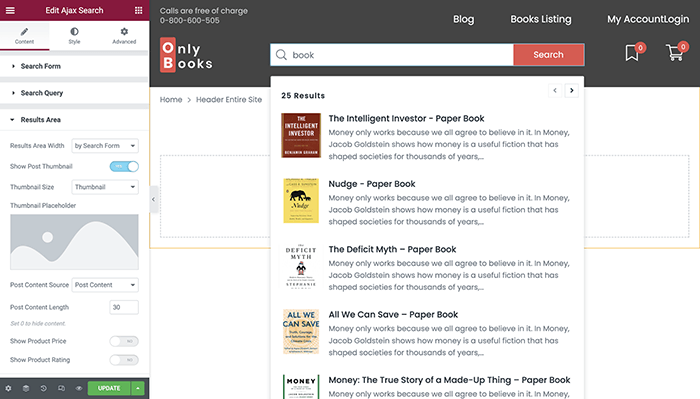Open the Post Content Source dropdown
Screen dimensions: 700x399
point(105,285)
